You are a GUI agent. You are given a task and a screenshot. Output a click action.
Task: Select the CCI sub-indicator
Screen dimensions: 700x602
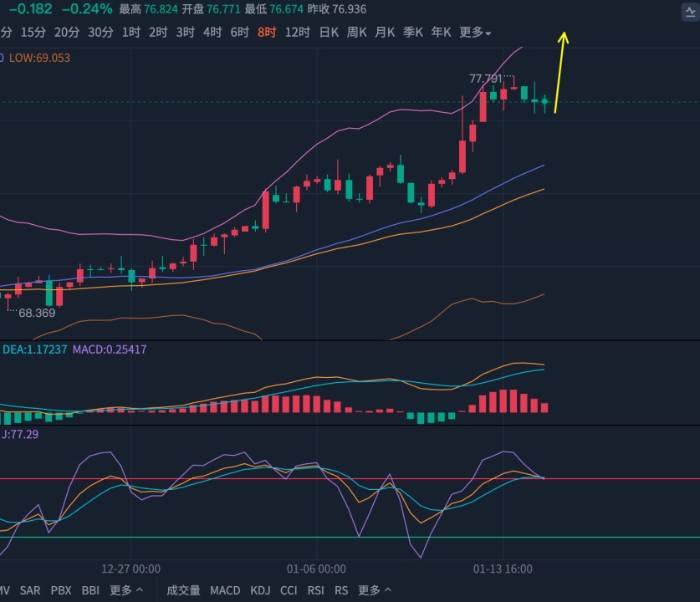(x=289, y=590)
